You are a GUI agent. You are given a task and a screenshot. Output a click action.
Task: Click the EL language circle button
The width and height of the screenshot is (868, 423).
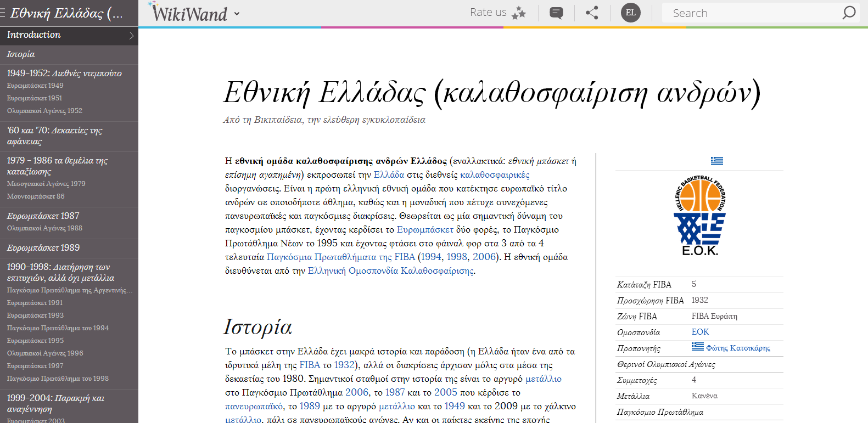630,13
